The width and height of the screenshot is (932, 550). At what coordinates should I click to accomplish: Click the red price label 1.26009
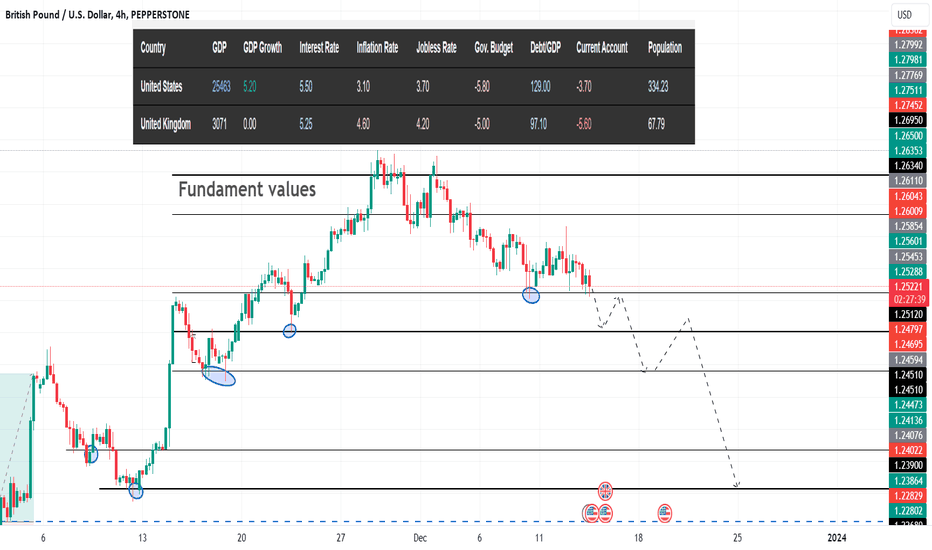[908, 211]
